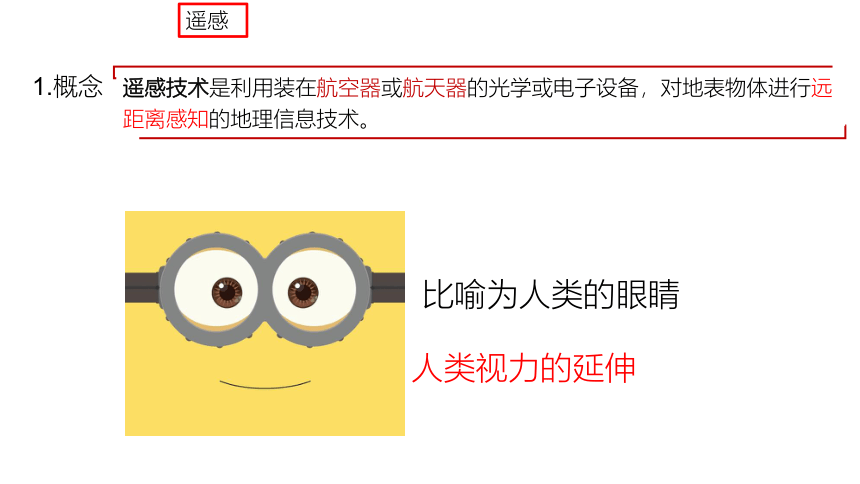Click the red word 航空器
This screenshot has width=860, height=484.
[x=348, y=88]
